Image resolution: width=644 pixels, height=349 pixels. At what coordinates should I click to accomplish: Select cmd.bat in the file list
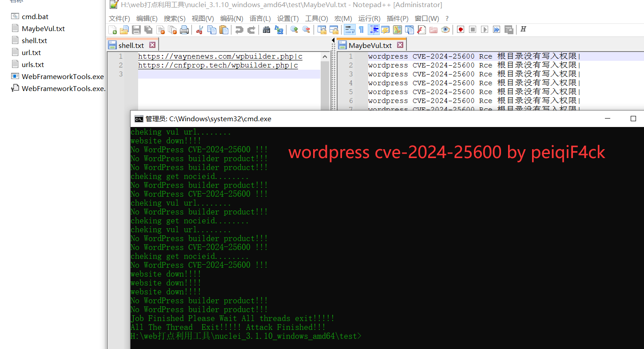pos(30,16)
